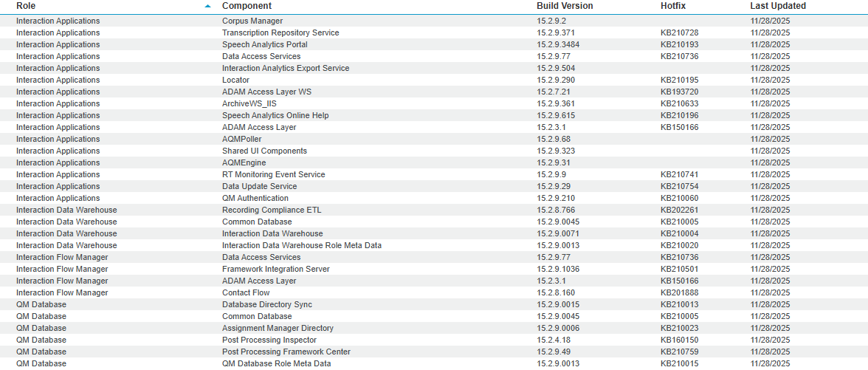Click the Speech Analytics Portal entry
Viewport: 868px width, 370px height.
click(264, 44)
